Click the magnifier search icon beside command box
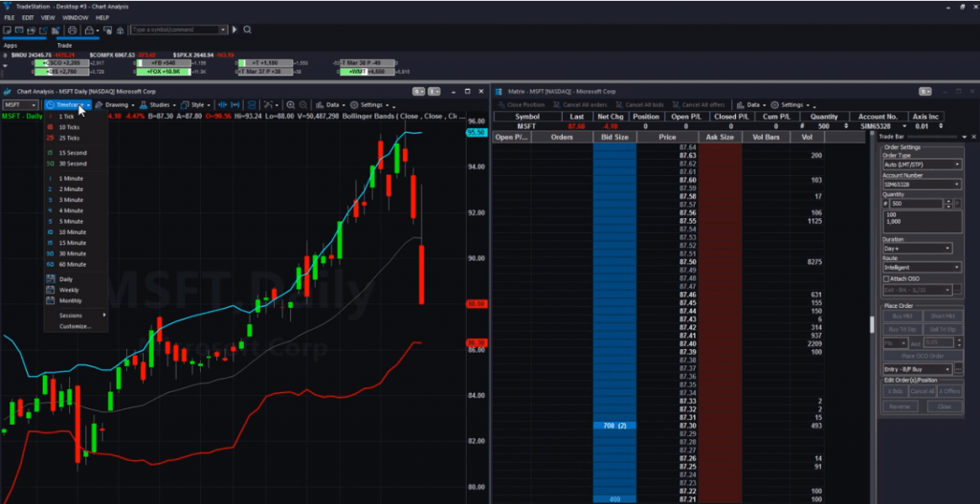The height and width of the screenshot is (504, 980). (x=248, y=30)
